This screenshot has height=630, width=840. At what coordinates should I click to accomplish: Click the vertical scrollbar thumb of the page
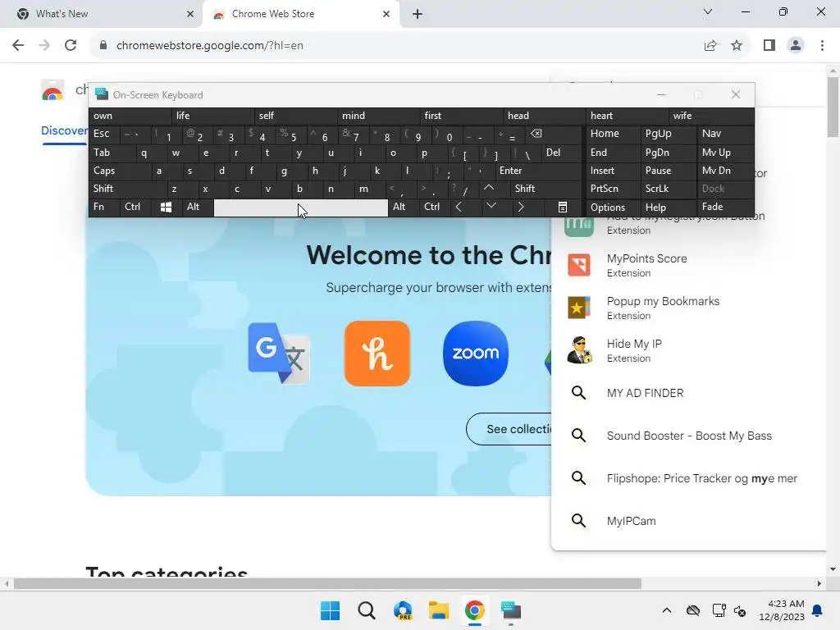pos(833,107)
